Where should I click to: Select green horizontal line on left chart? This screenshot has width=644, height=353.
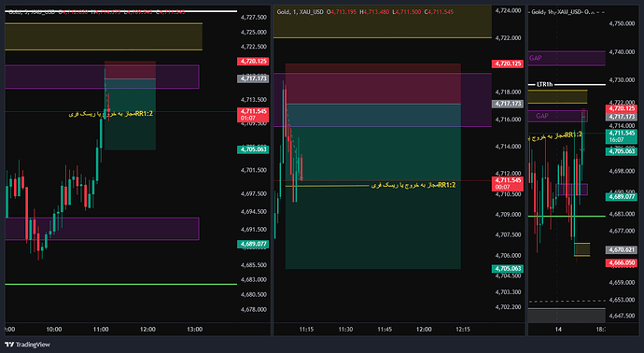(x=120, y=284)
